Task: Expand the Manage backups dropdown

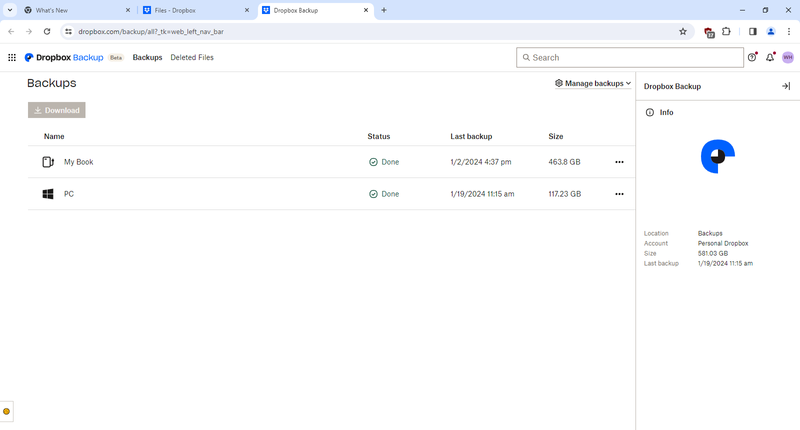Action: coord(593,84)
